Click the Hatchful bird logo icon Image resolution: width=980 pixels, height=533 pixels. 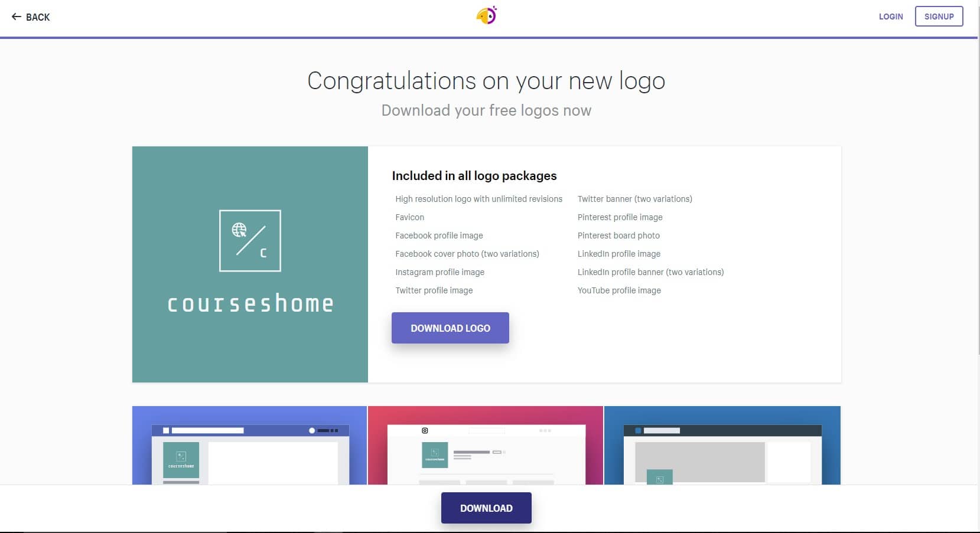point(487,15)
